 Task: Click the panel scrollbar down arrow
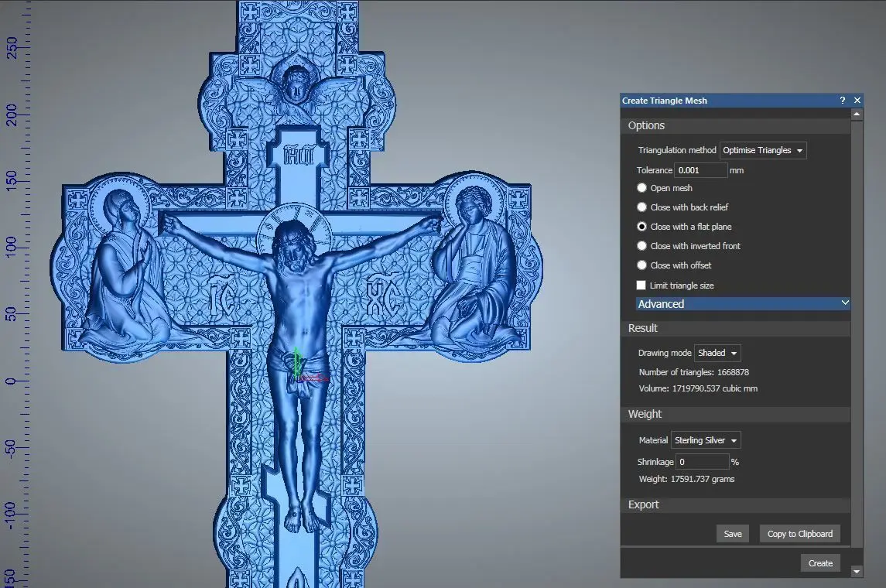coord(857,572)
